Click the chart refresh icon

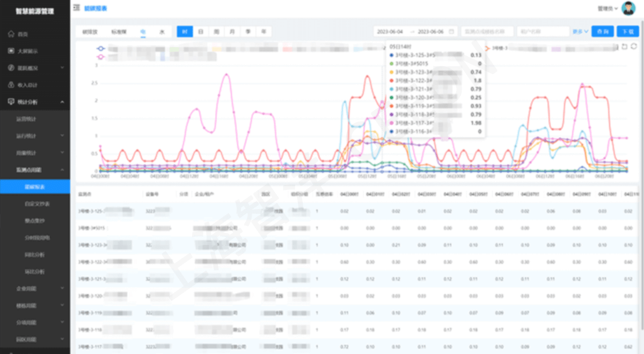(x=633, y=47)
